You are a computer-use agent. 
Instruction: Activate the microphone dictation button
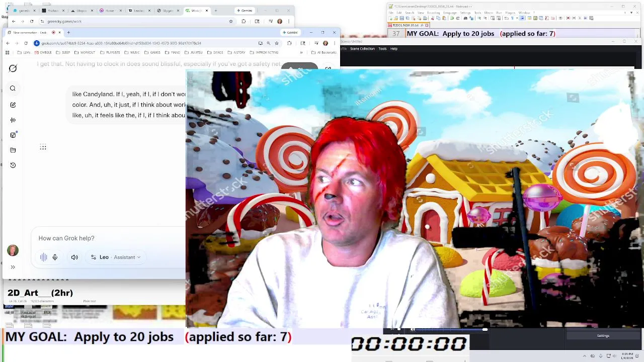click(55, 257)
